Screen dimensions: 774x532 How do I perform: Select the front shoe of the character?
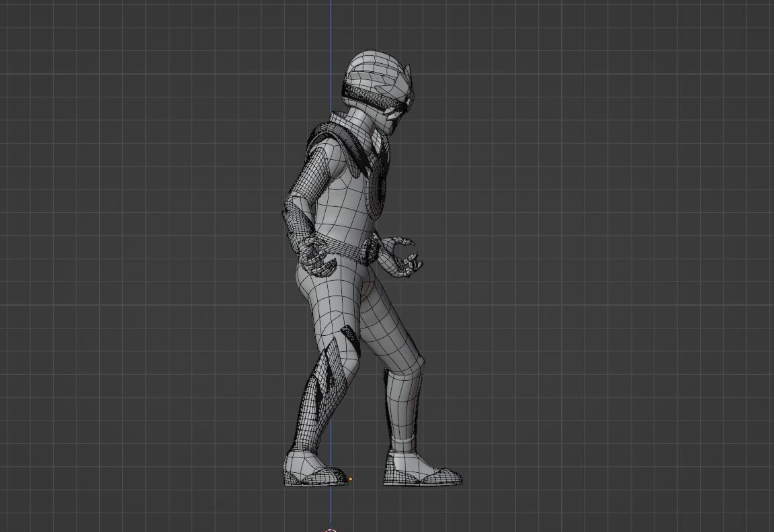[x=422, y=469]
